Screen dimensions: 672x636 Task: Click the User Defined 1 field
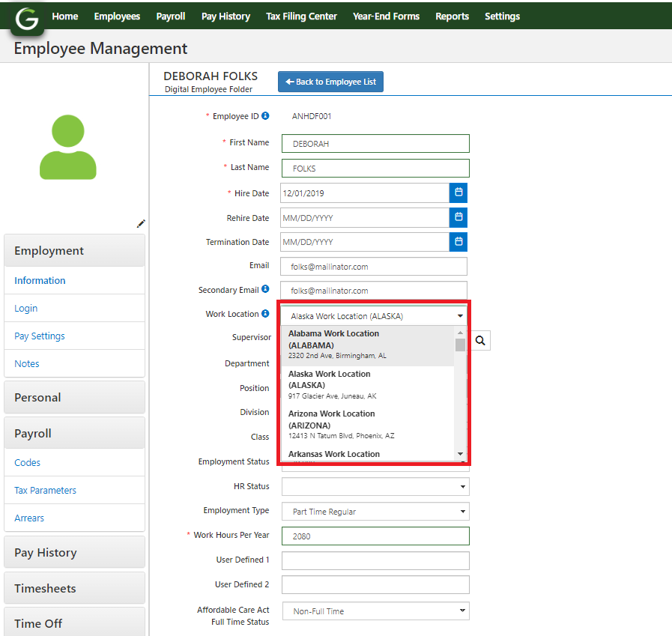(375, 560)
